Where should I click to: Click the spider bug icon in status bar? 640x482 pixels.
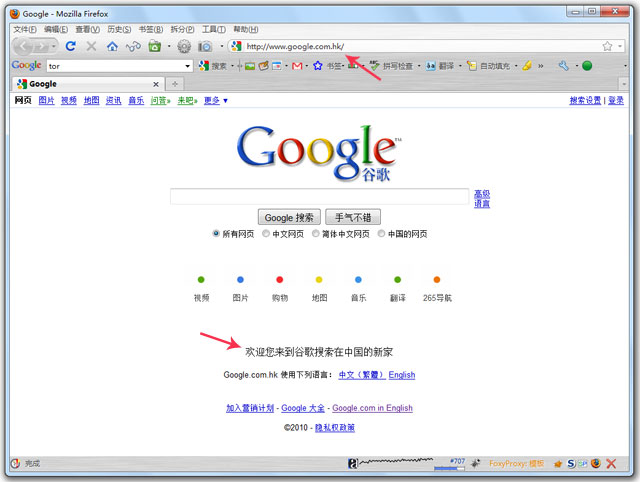(x=475, y=463)
